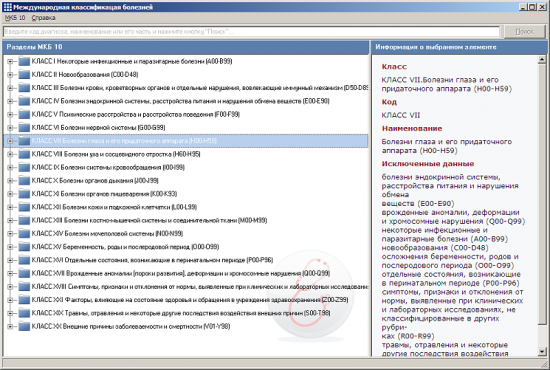Click folder icon of КЛАСС X Болезни органов дыхания
The width and height of the screenshot is (550, 370).
[x=24, y=181]
